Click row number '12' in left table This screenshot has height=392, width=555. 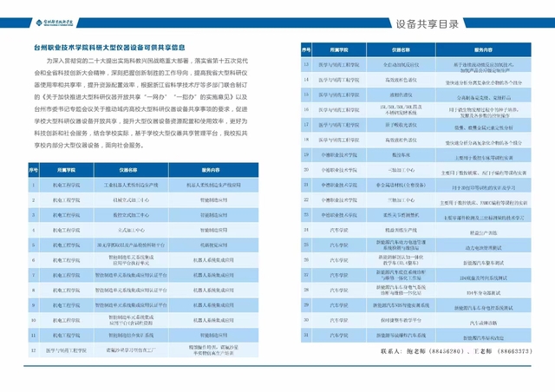(x=34, y=350)
